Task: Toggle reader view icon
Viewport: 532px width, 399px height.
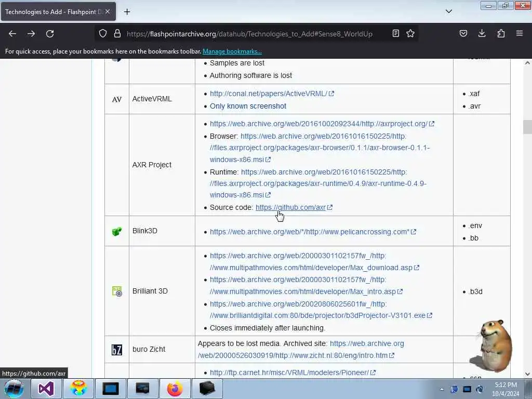Action: (x=395, y=34)
